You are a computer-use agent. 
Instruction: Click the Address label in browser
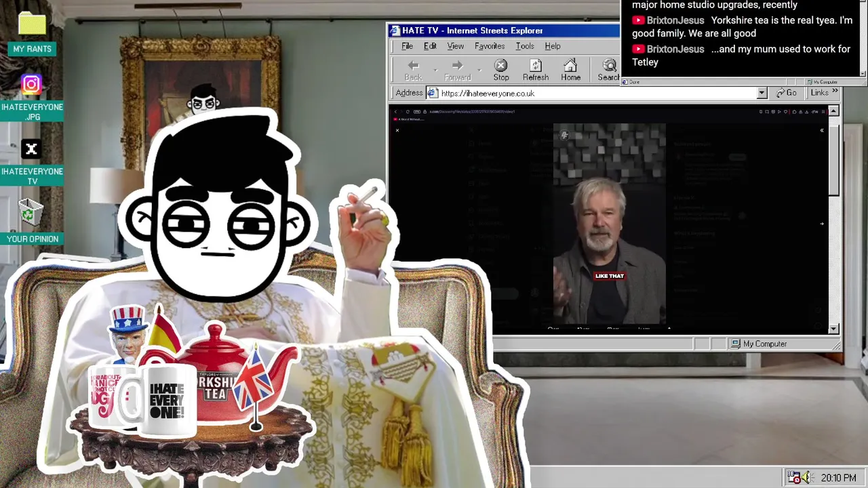click(x=409, y=93)
